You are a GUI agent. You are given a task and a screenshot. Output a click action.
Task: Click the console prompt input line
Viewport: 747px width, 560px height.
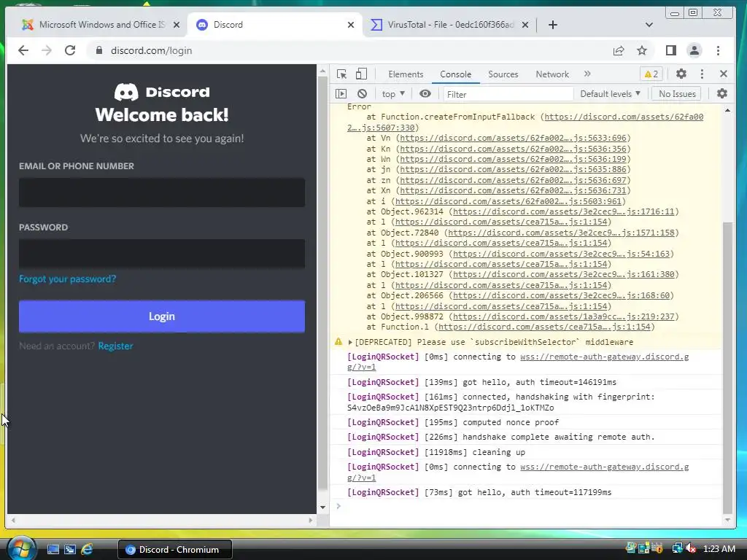tap(529, 506)
